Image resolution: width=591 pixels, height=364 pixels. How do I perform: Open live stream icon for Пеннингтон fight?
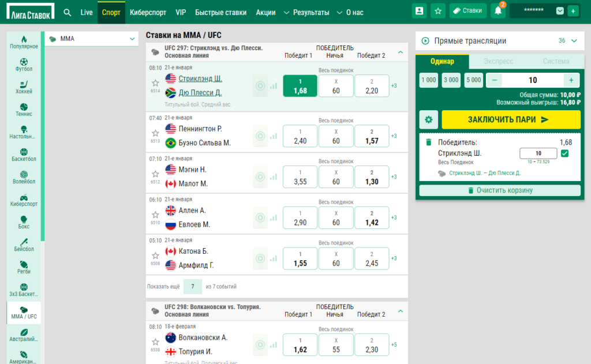click(260, 136)
